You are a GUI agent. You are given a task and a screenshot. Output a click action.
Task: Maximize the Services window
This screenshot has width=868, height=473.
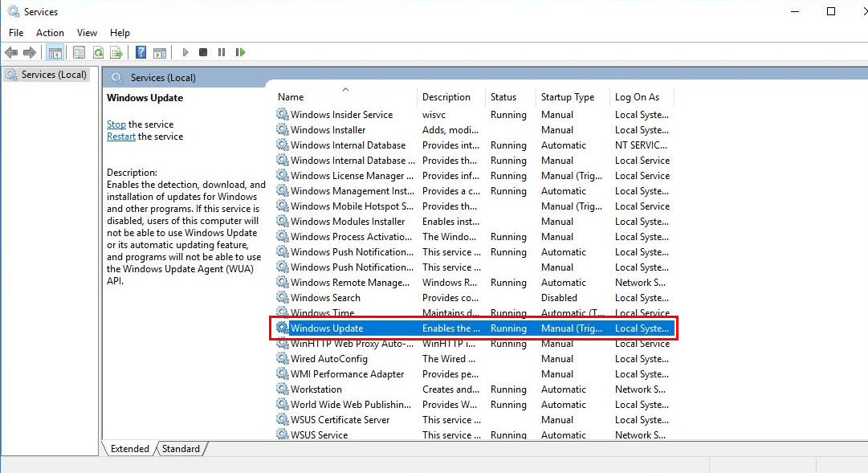[831, 11]
